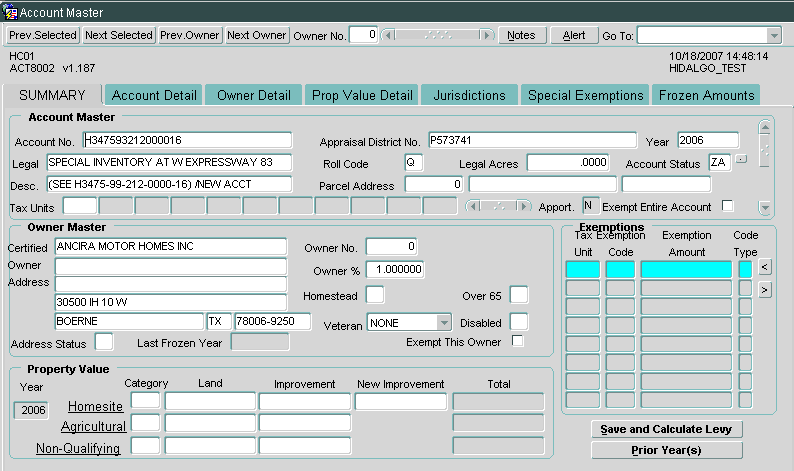Open the Go To dropdown
Image resolution: width=794 pixels, height=471 pixels.
tap(773, 36)
